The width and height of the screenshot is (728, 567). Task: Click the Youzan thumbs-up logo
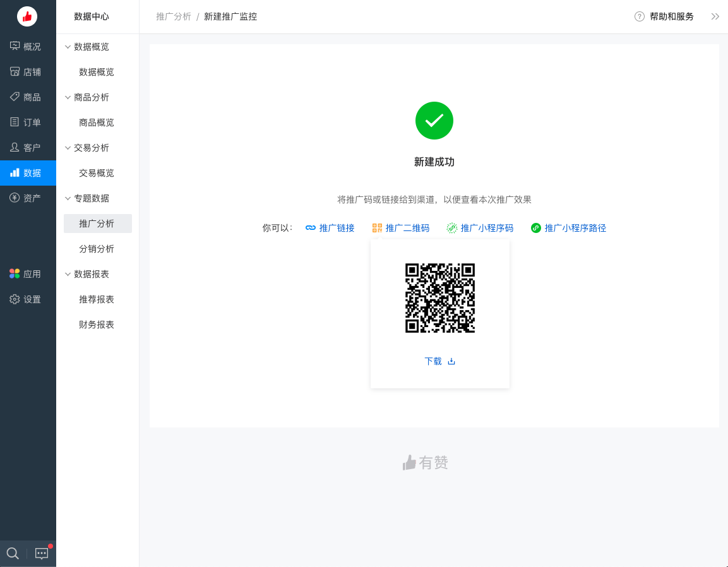[27, 16]
